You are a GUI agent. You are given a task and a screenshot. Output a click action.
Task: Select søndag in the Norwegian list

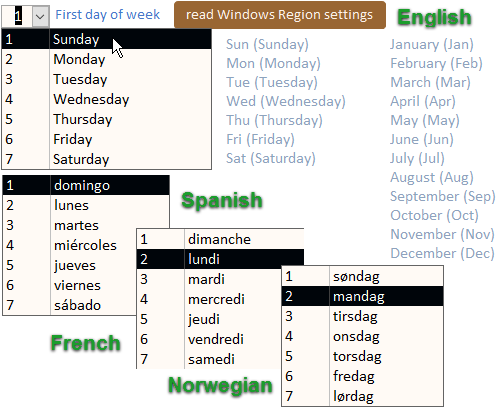[x=362, y=276]
